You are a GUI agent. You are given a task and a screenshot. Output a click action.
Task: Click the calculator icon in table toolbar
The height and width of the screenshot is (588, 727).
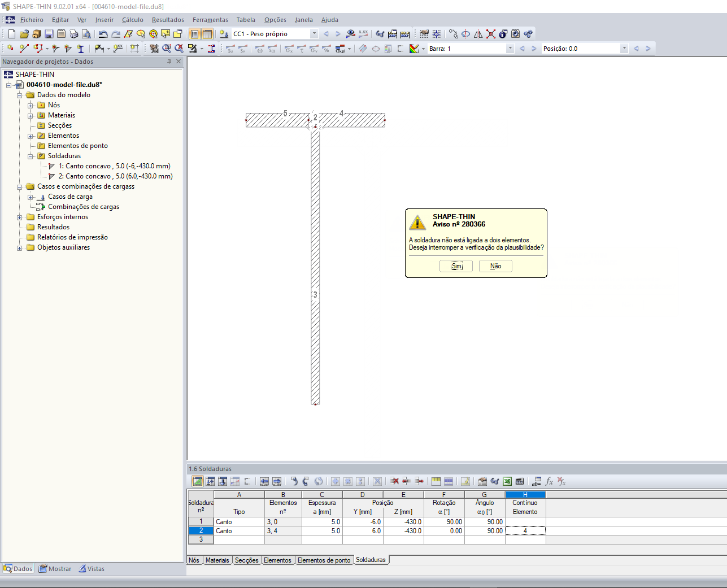click(520, 481)
